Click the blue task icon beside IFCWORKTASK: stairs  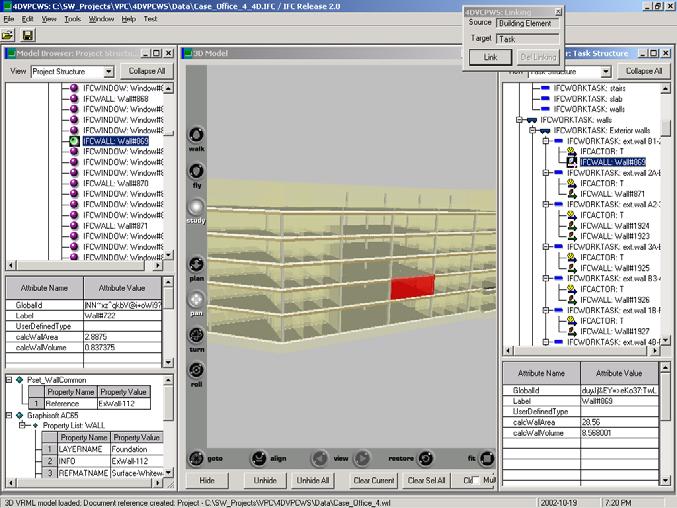coord(545,88)
